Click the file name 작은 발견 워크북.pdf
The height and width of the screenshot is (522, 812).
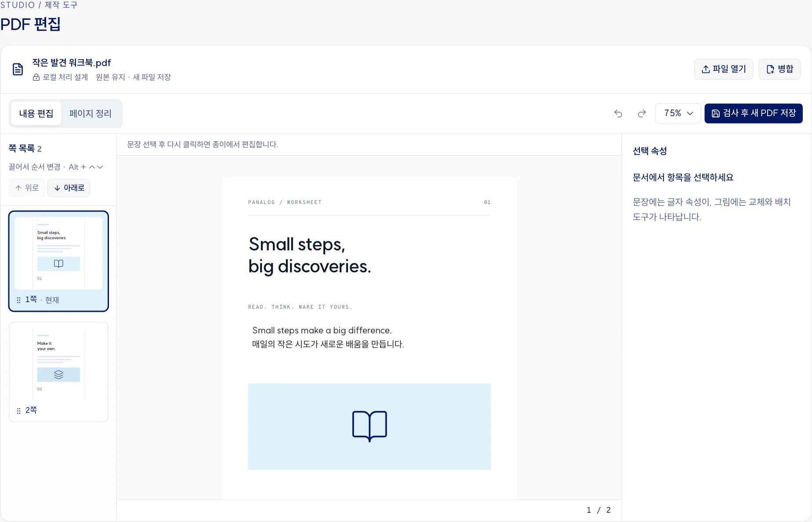click(72, 62)
